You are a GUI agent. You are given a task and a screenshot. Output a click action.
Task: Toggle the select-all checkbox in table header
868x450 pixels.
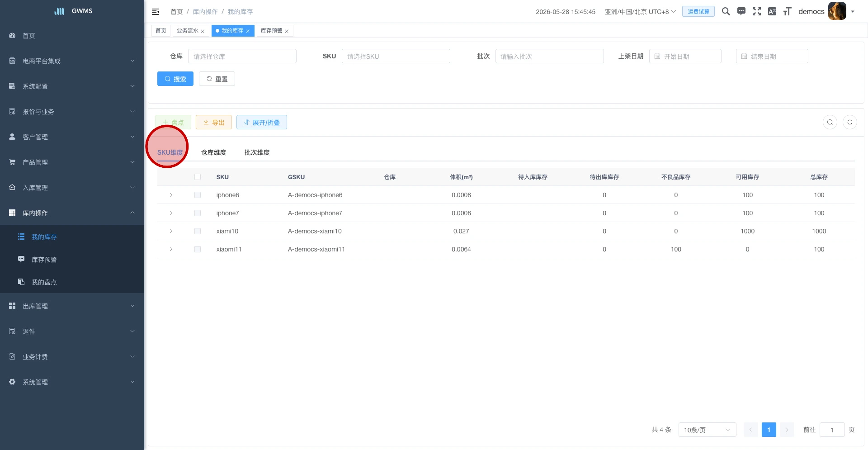tap(198, 177)
